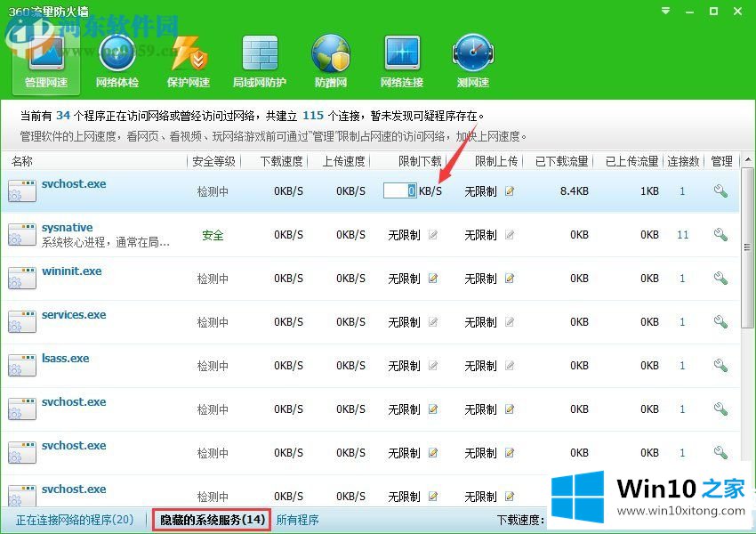
Task: Edit upload limit pencil for services.exe
Action: [x=510, y=322]
